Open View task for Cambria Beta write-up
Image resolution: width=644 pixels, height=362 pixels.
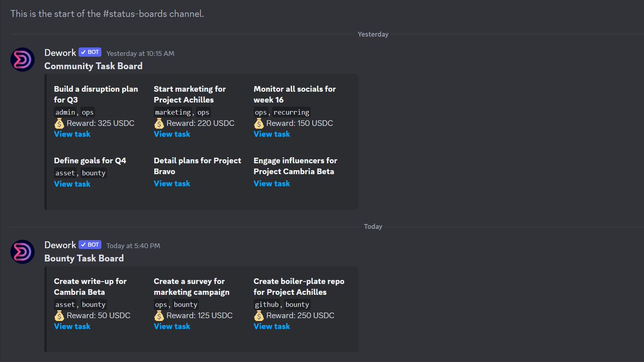point(72,326)
